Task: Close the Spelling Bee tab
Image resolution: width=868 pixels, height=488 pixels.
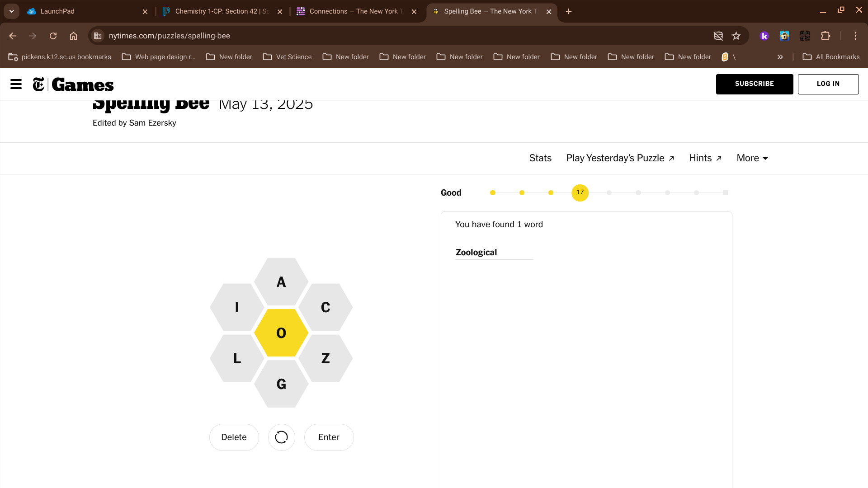Action: pos(549,12)
